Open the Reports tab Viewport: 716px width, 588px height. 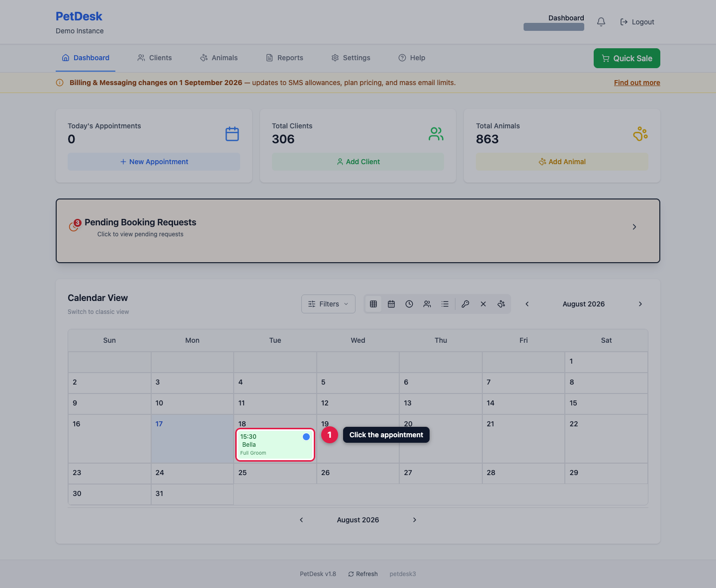[x=284, y=58]
